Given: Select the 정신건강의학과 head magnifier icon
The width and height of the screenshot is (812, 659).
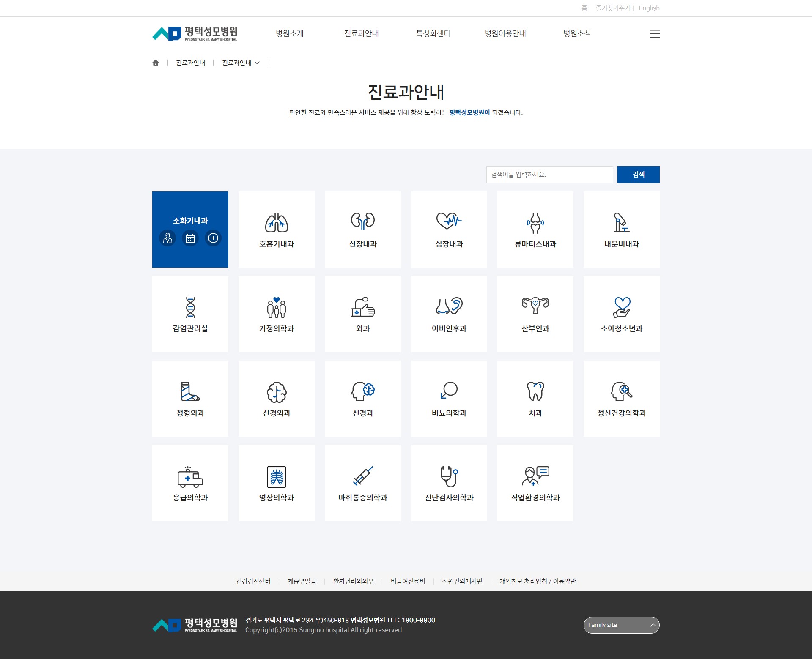Looking at the screenshot, I should coord(622,391).
